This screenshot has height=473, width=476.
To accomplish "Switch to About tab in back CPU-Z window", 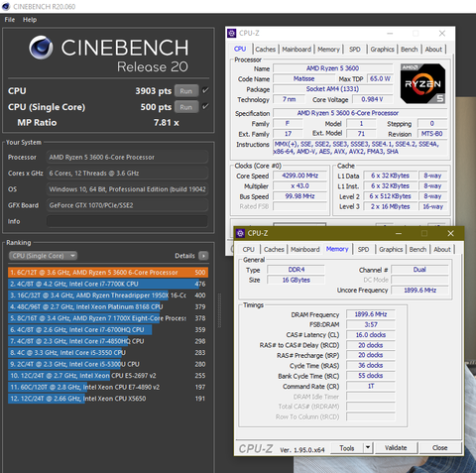I will coord(433,50).
